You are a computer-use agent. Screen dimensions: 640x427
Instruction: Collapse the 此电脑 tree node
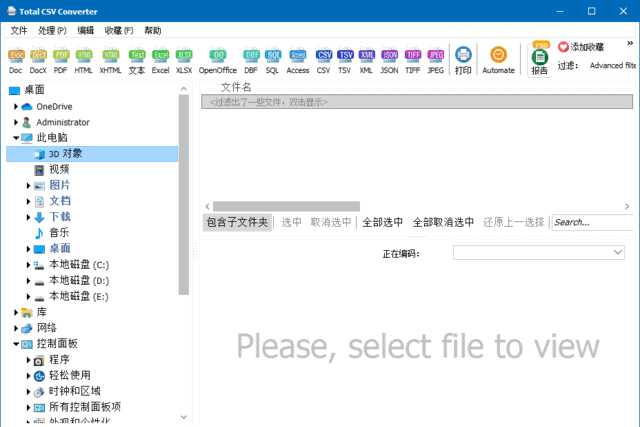pos(16,138)
